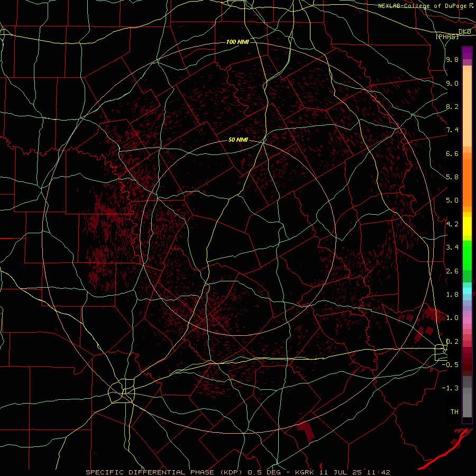The image size is (476, 476).
Task: Click the [PHAS] label above the color scale
Action: pyautogui.click(x=447, y=36)
